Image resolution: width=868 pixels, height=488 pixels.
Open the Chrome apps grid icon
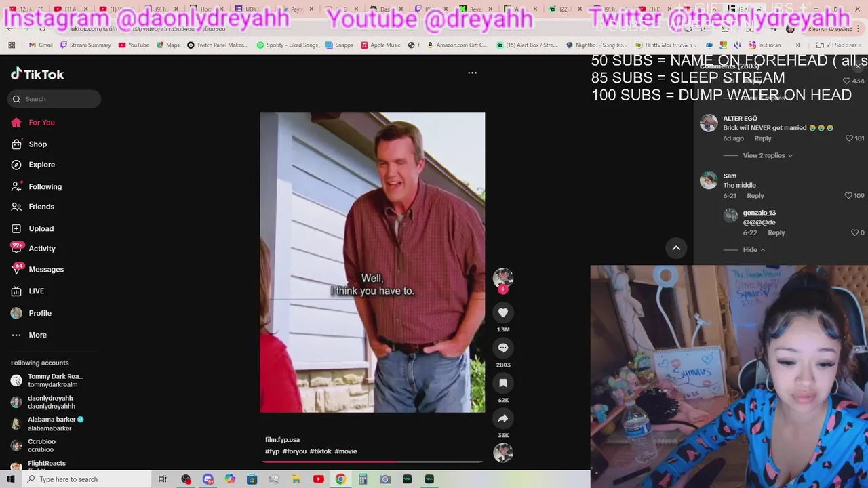pyautogui.click(x=12, y=45)
